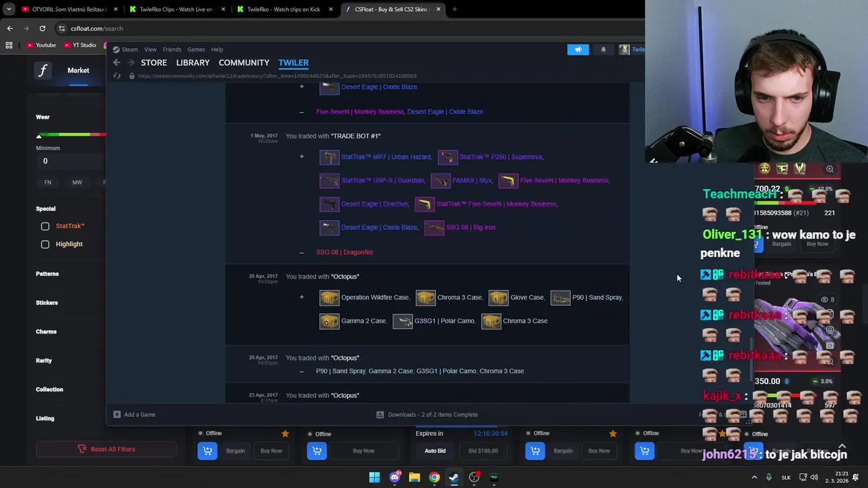Viewport: 868px width, 488px height.
Task: Open Help menu in Steam
Action: pos(217,49)
